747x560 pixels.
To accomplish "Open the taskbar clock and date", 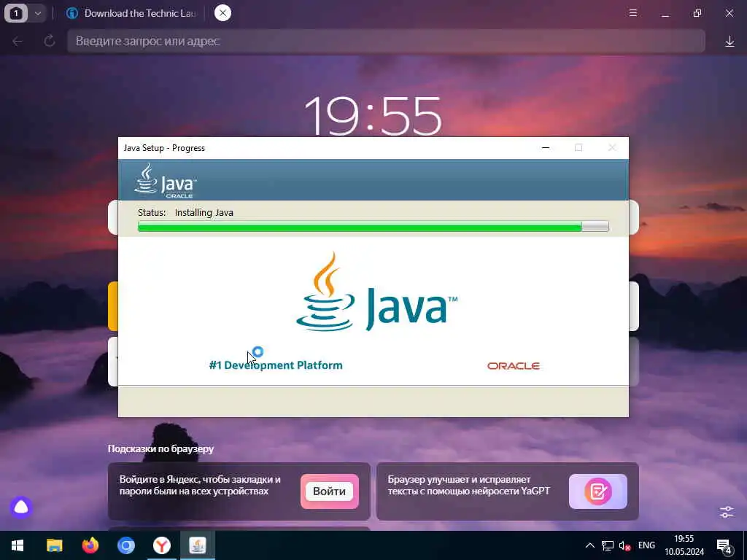I will click(x=684, y=545).
